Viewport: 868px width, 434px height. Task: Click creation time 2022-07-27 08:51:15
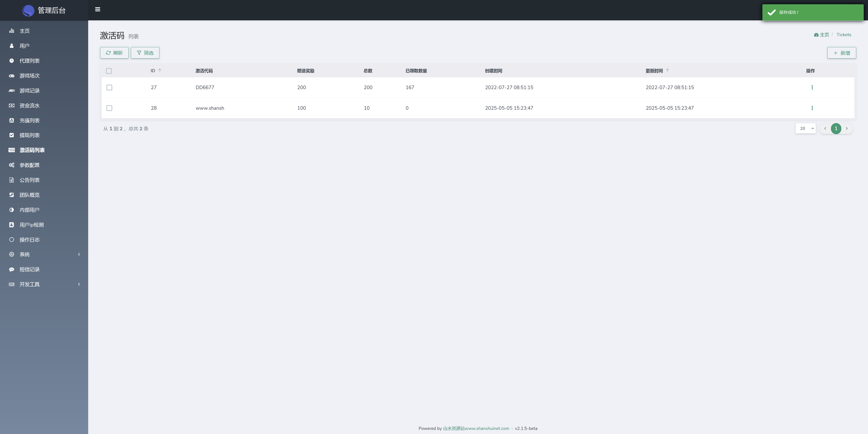point(509,87)
